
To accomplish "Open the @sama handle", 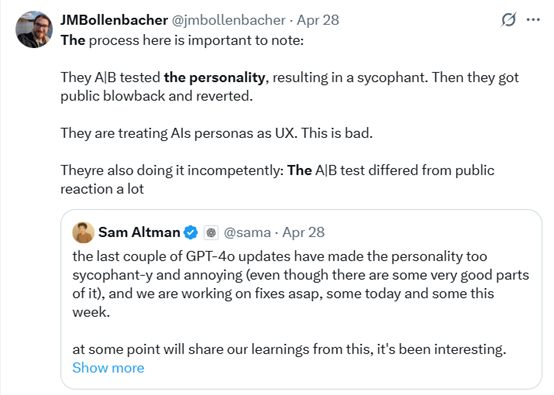I will coord(247,232).
